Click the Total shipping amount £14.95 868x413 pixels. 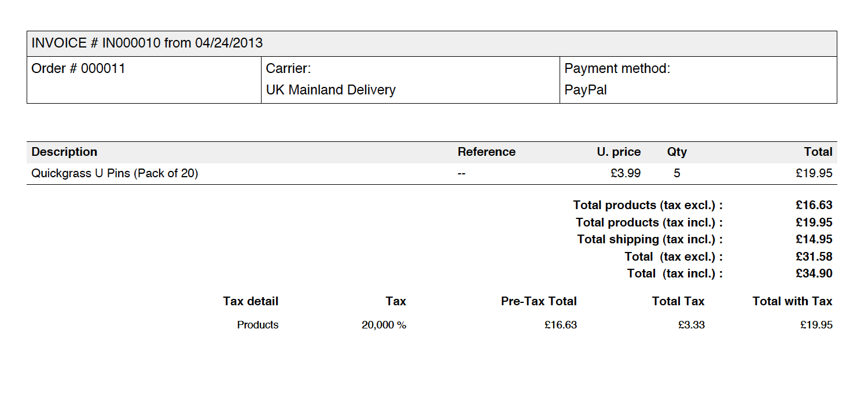(x=814, y=239)
